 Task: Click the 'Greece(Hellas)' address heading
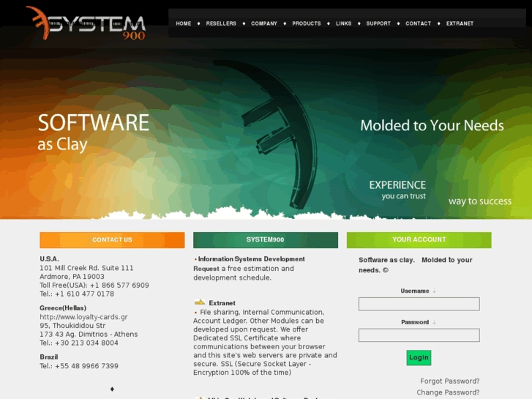tap(63, 308)
